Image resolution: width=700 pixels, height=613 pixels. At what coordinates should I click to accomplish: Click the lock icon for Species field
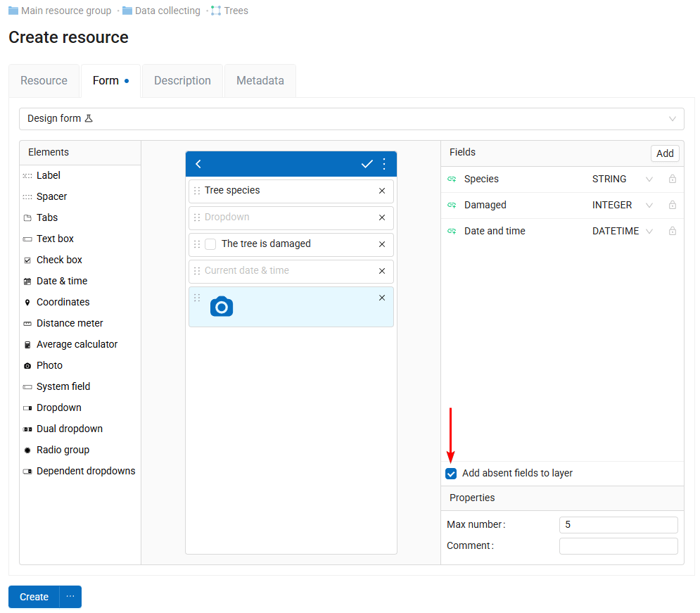click(x=672, y=179)
